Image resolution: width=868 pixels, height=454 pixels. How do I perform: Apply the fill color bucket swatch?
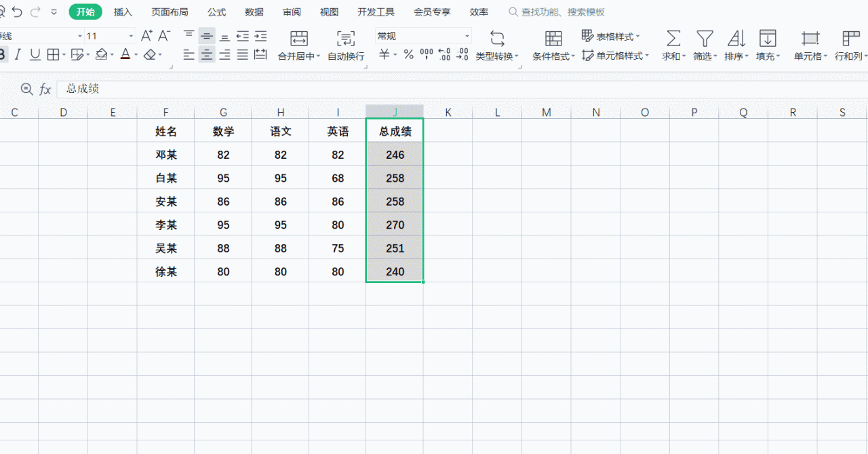tap(102, 54)
